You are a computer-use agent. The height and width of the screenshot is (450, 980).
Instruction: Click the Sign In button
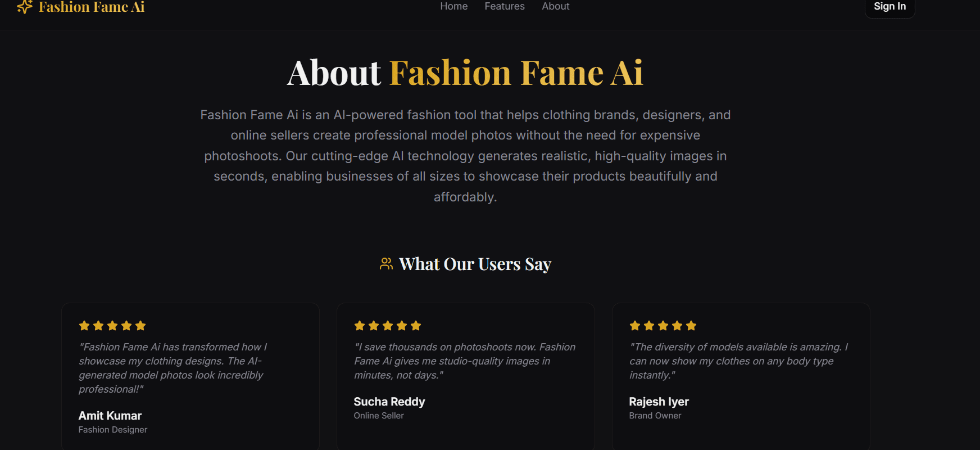(890, 6)
